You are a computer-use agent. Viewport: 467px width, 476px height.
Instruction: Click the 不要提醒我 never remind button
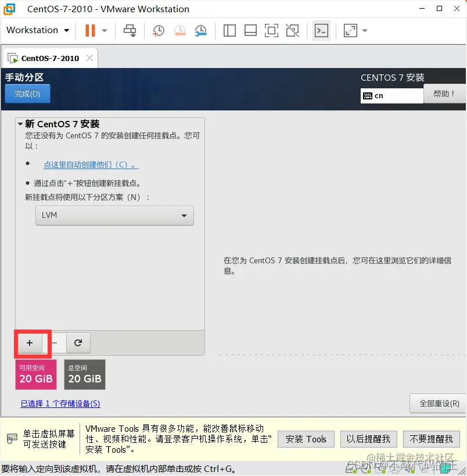pos(431,439)
